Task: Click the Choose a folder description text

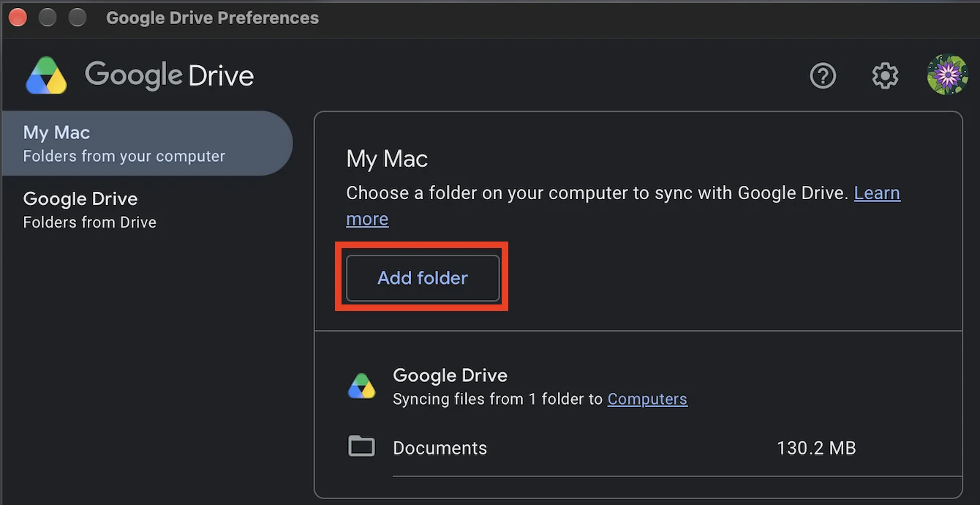Action: [x=598, y=193]
